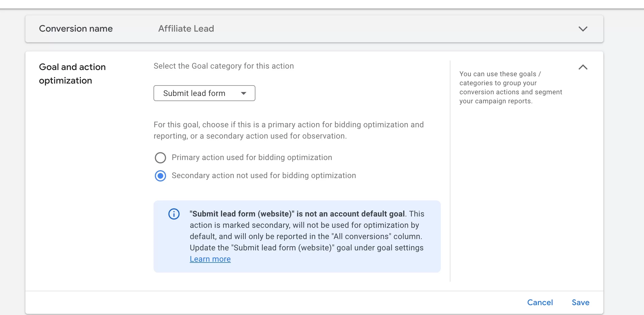
Task: Click the Goal and action optimization heading
Action: (72, 74)
